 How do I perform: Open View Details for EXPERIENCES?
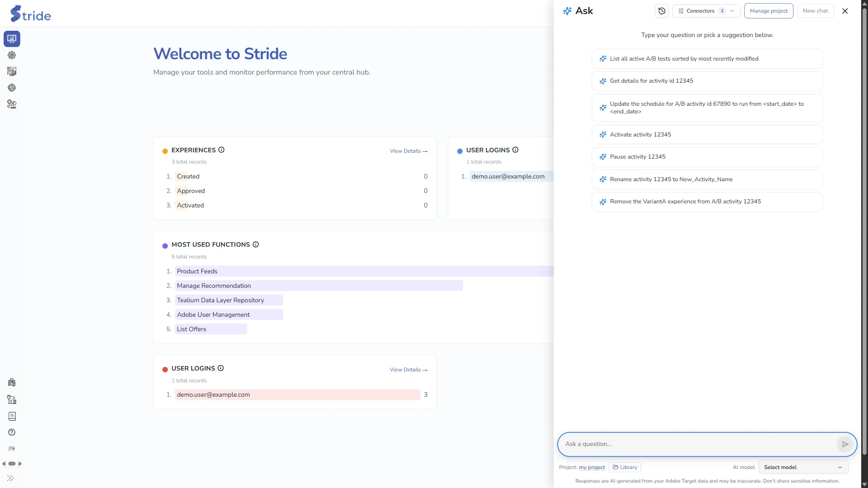point(409,151)
